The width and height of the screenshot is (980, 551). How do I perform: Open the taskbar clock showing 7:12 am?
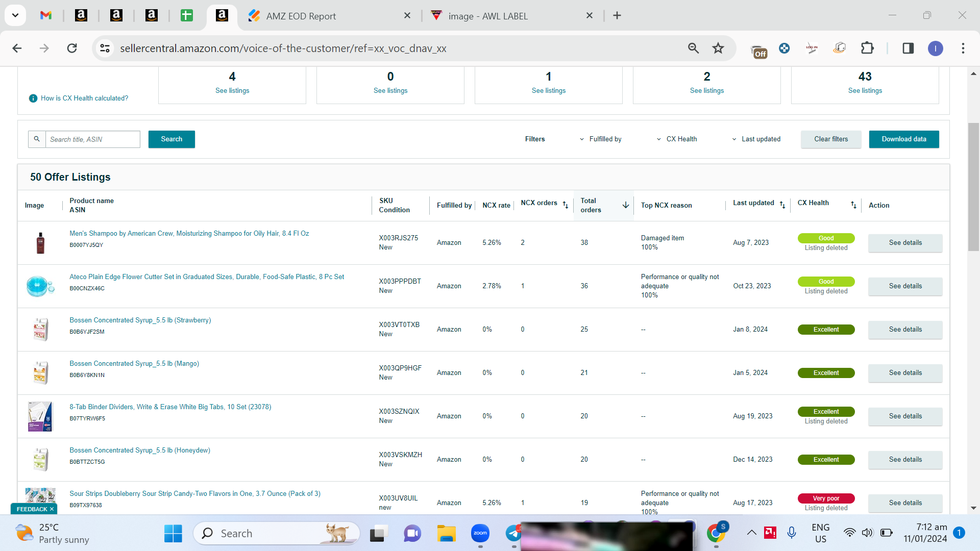pyautogui.click(x=925, y=533)
